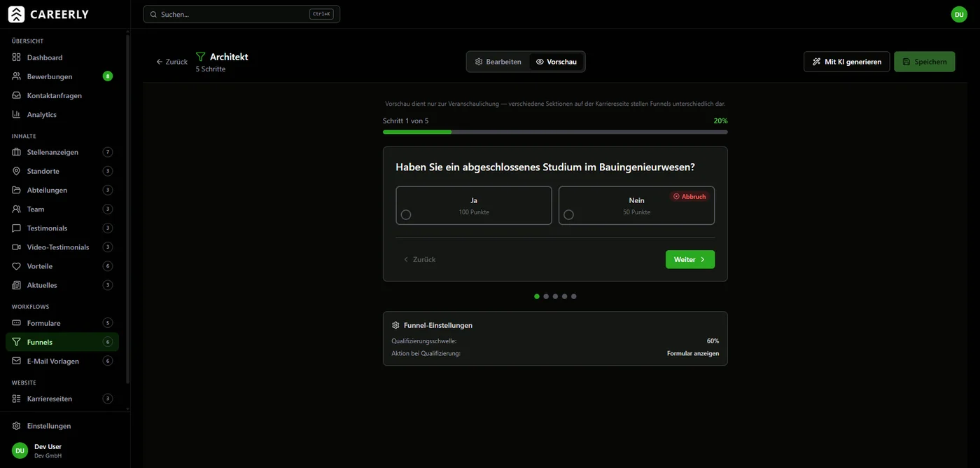Click the Stellenanzeigen briefcase icon

[16, 152]
